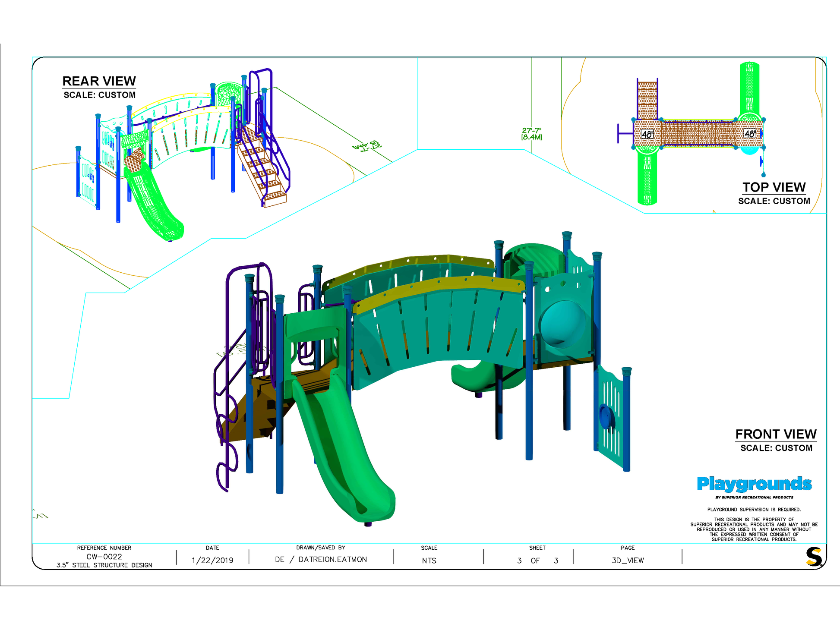Click the Playground Supervision Is Required text
This screenshot has width=840, height=630.
tap(754, 510)
